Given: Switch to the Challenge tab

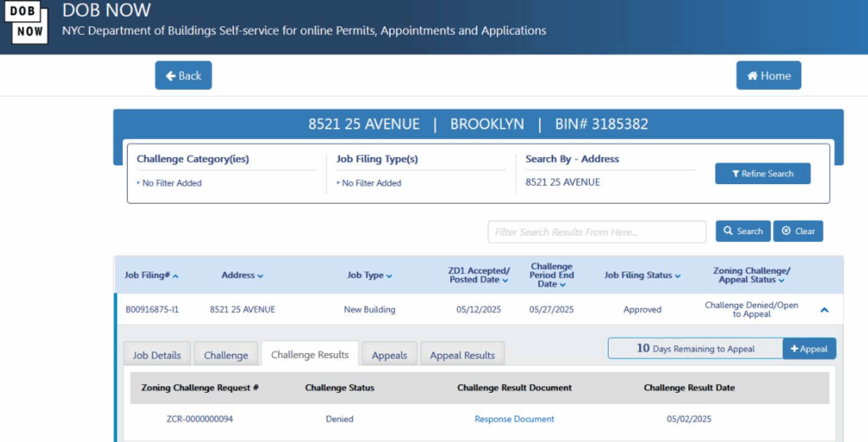Looking at the screenshot, I should coord(225,355).
